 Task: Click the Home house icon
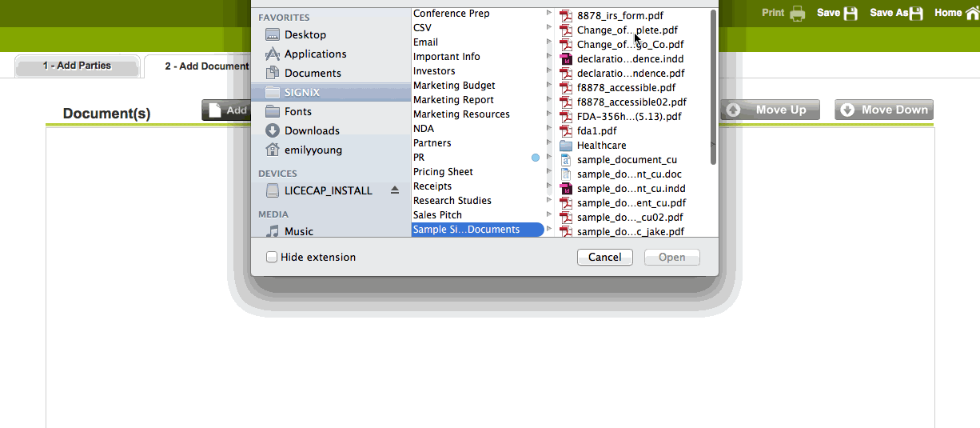(x=972, y=13)
